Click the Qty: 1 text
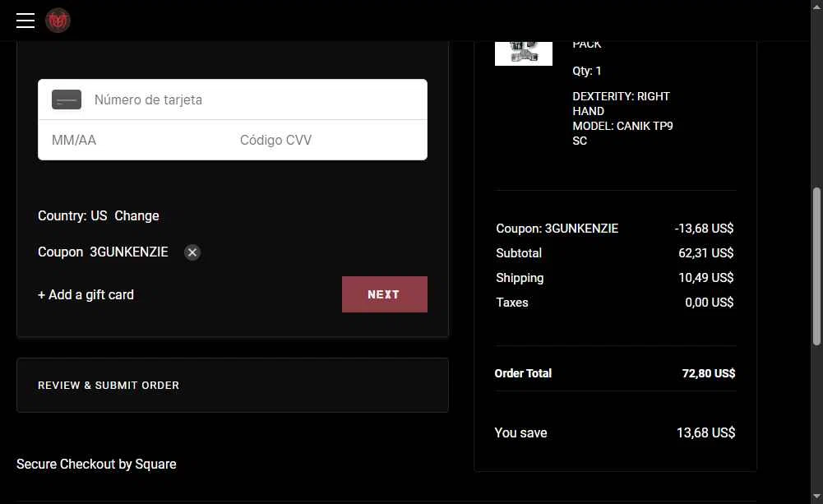 click(587, 71)
